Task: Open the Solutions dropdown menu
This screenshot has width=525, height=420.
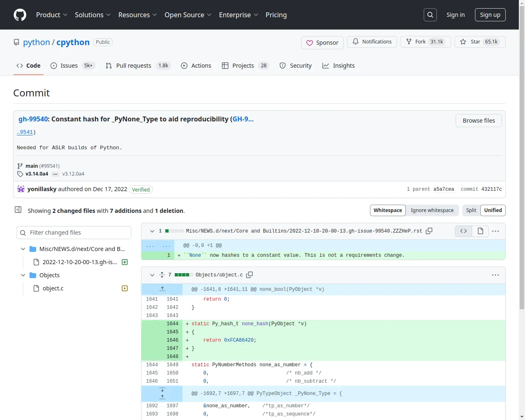Action: pos(93,15)
